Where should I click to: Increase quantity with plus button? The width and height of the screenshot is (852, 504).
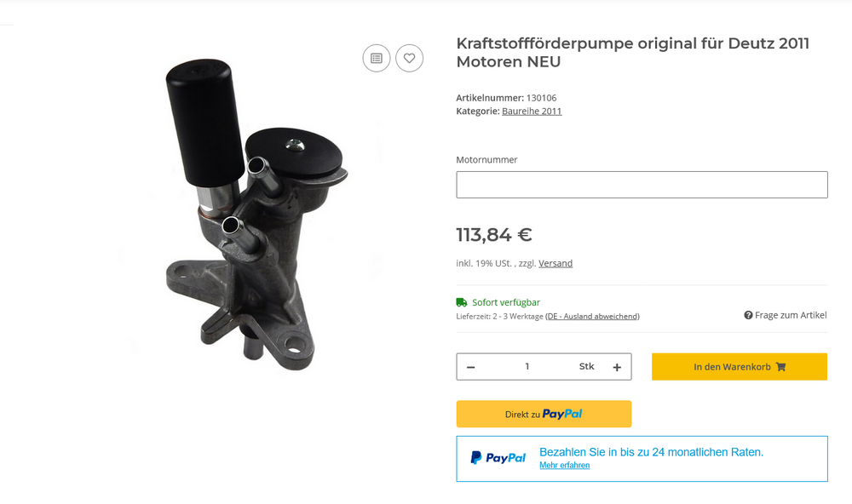click(x=617, y=367)
